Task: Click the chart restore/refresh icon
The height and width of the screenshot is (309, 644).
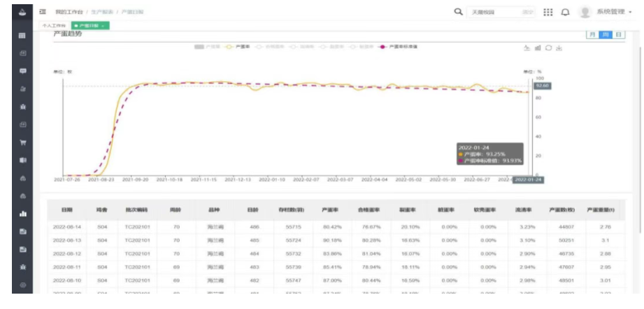Action: [x=549, y=48]
